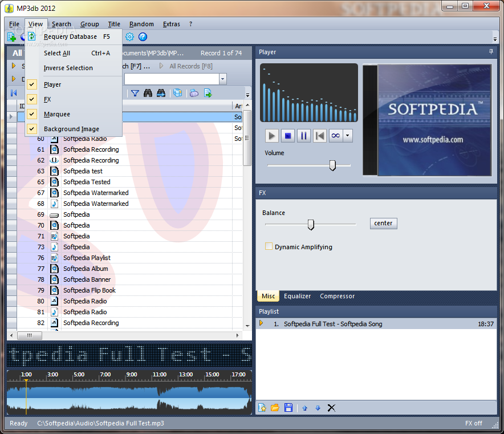Image resolution: width=504 pixels, height=434 pixels.
Task: Move playlist item up with the arrow
Action: [304, 408]
